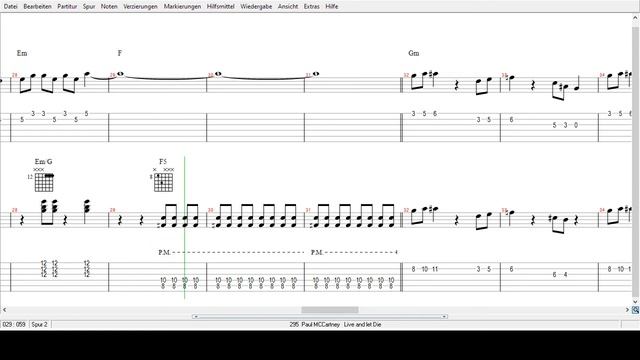Viewport: 640px width, 360px height.
Task: Click tab fret 6 in top track measure 32
Action: coord(435,113)
